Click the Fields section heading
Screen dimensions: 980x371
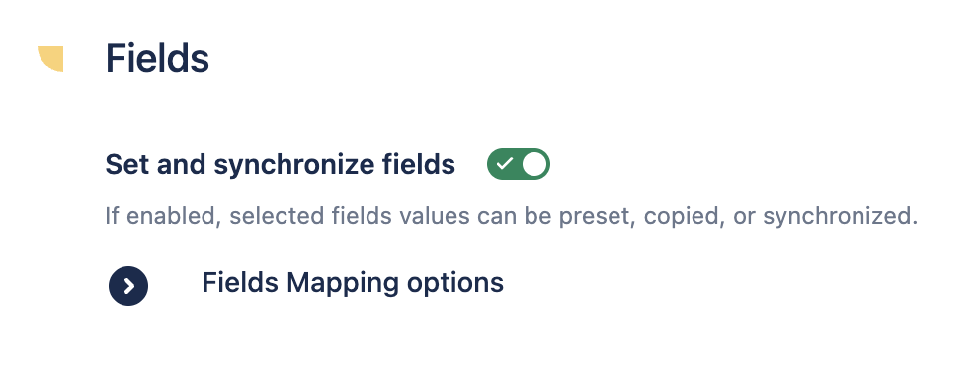pos(157,59)
